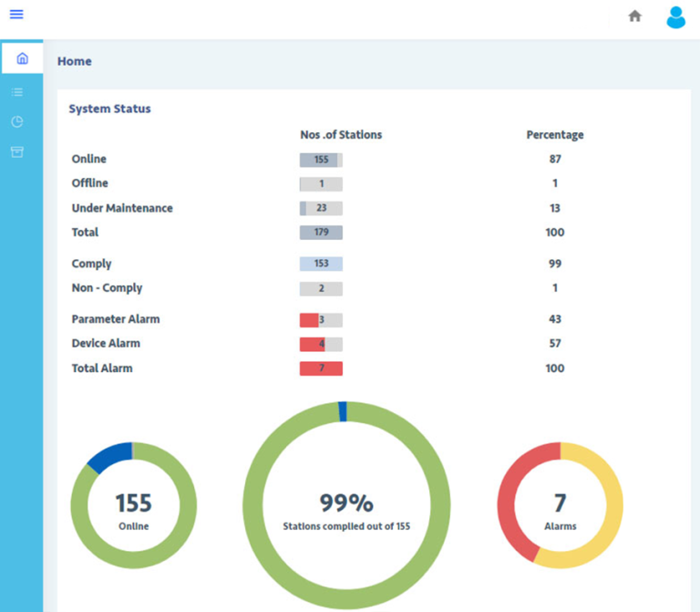Click the Online stations bar showing 155
Image resolution: width=700 pixels, height=612 pixels.
click(x=321, y=160)
